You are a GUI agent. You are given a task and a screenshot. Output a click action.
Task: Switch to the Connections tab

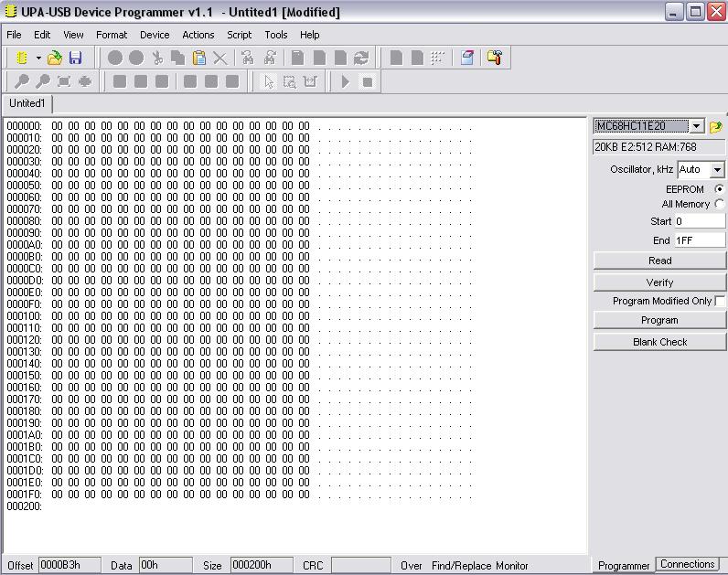click(x=688, y=564)
